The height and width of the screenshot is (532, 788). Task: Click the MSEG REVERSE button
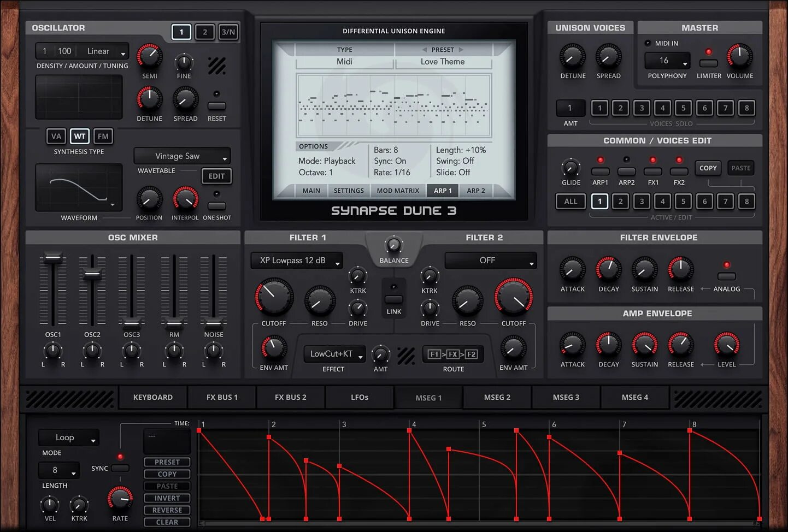tap(167, 510)
